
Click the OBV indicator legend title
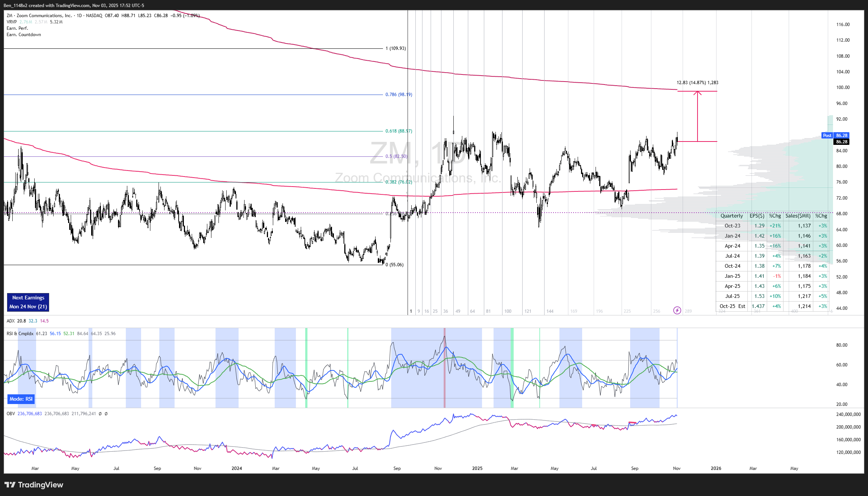10,414
